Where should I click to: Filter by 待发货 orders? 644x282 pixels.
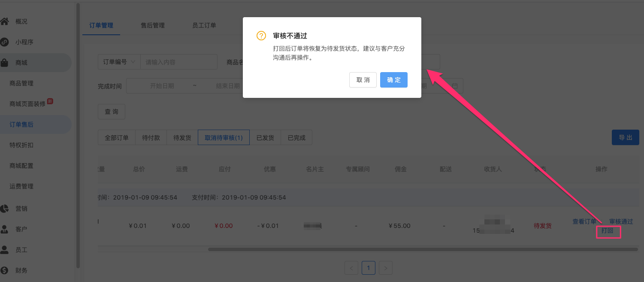click(182, 138)
